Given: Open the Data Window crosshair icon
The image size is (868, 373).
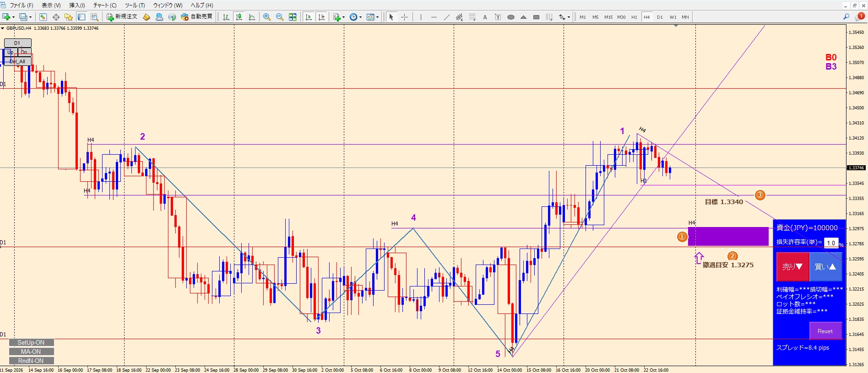Looking at the screenshot, I should coord(56,17).
